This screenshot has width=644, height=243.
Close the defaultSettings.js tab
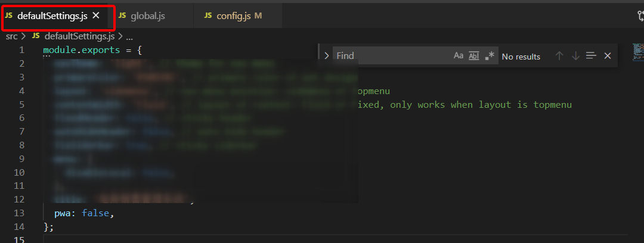point(96,15)
